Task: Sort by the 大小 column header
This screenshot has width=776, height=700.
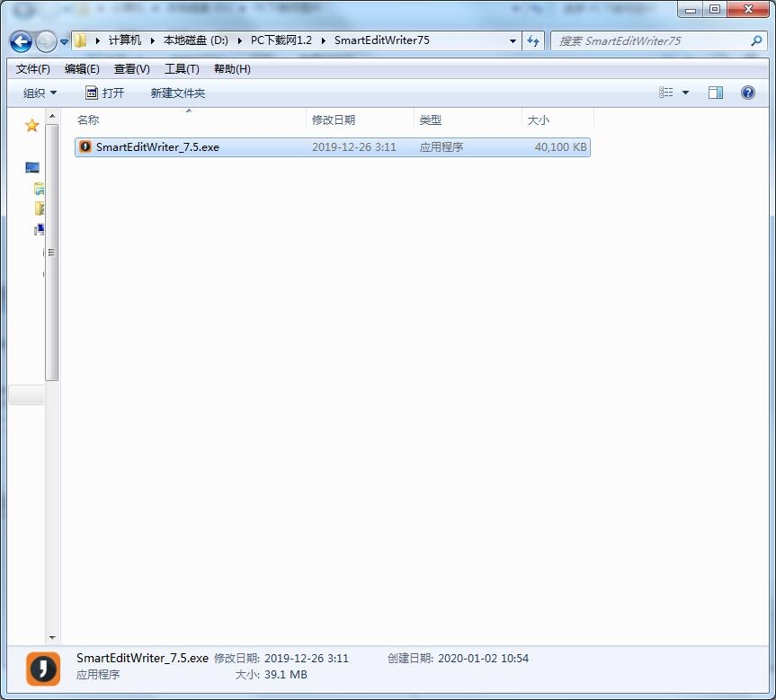Action: coord(557,120)
